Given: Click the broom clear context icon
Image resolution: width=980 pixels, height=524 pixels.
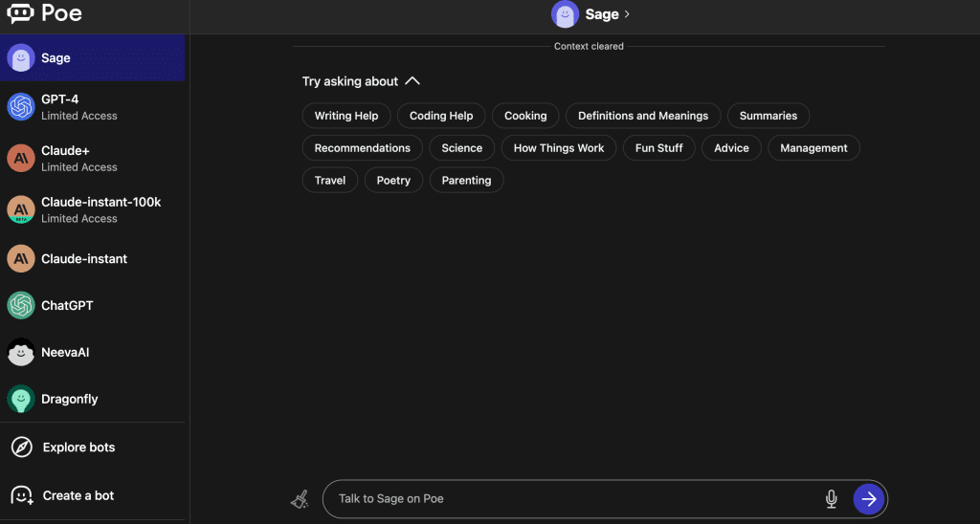Looking at the screenshot, I should pos(300,499).
